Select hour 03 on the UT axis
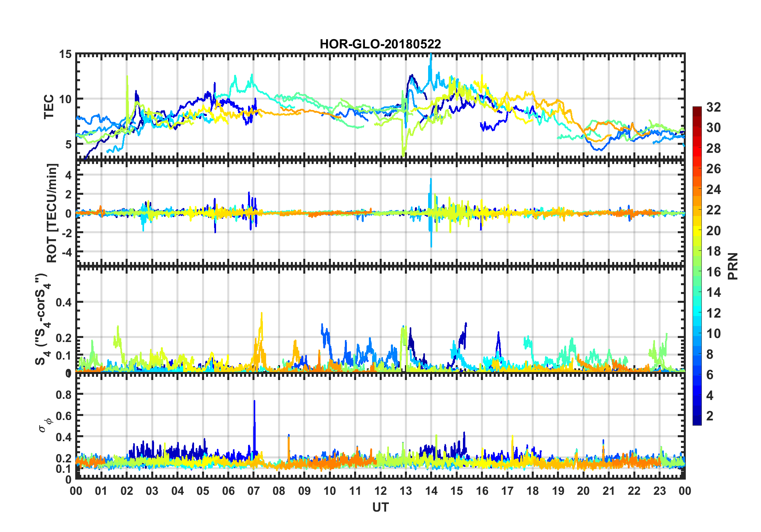The image size is (761, 532). (152, 491)
